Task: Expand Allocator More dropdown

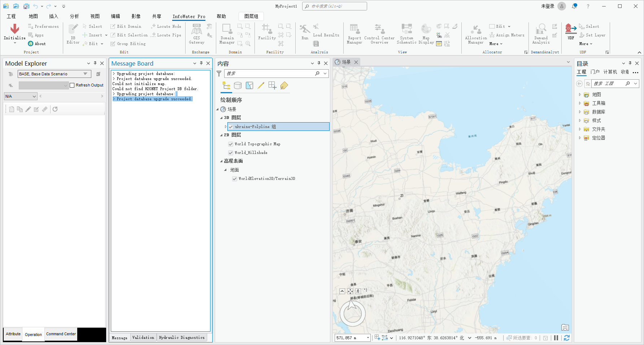Action: click(x=496, y=44)
